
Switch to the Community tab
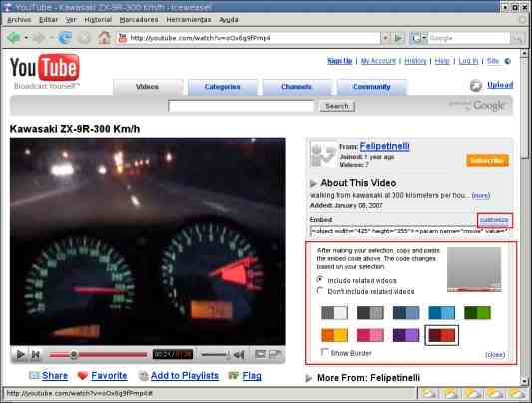point(372,87)
